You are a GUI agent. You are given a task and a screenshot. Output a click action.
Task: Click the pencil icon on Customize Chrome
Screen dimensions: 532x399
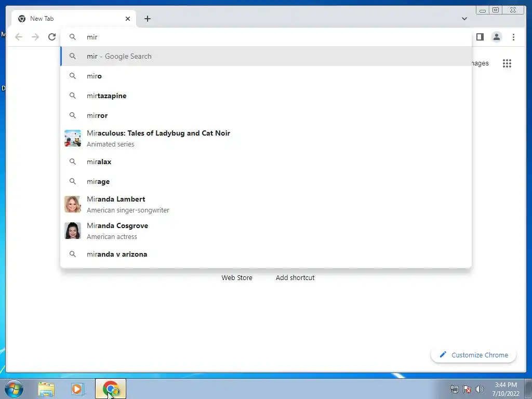click(443, 354)
